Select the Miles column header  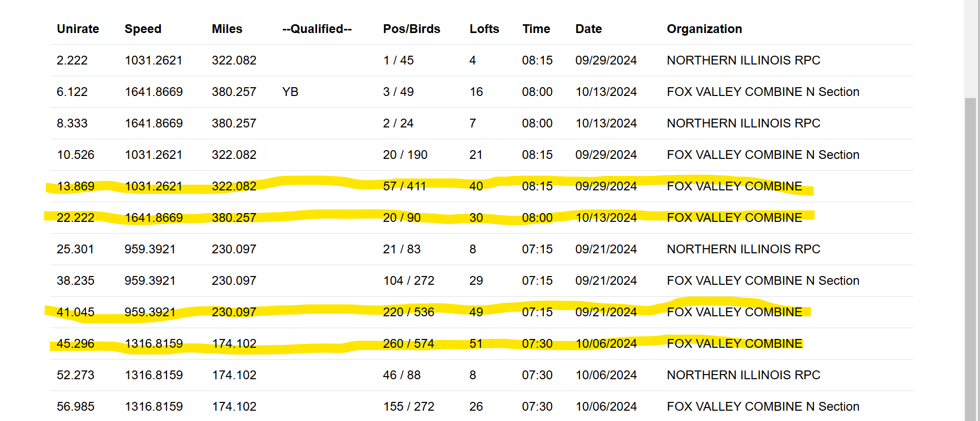pyautogui.click(x=227, y=29)
